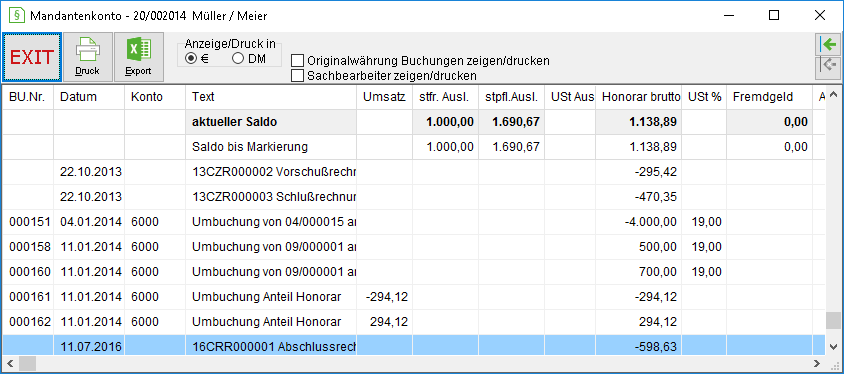The height and width of the screenshot is (374, 844).
Task: Click Konto 6000 in row 000158
Action: [x=145, y=247]
